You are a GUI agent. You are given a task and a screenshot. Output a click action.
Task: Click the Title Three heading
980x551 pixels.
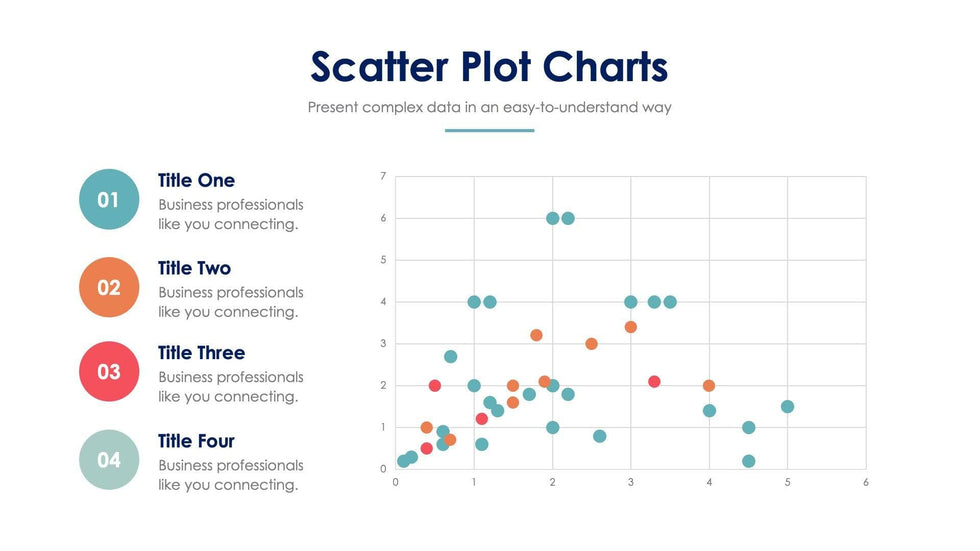(x=201, y=353)
